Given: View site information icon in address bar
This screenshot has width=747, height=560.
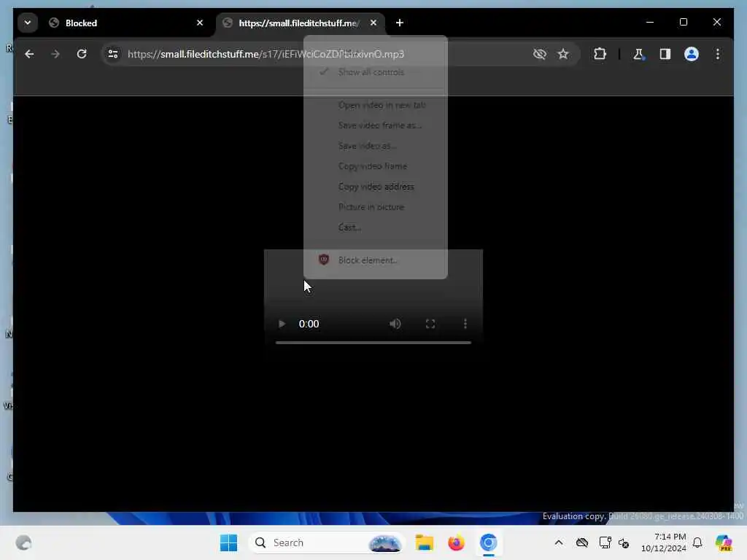Looking at the screenshot, I should point(113,54).
